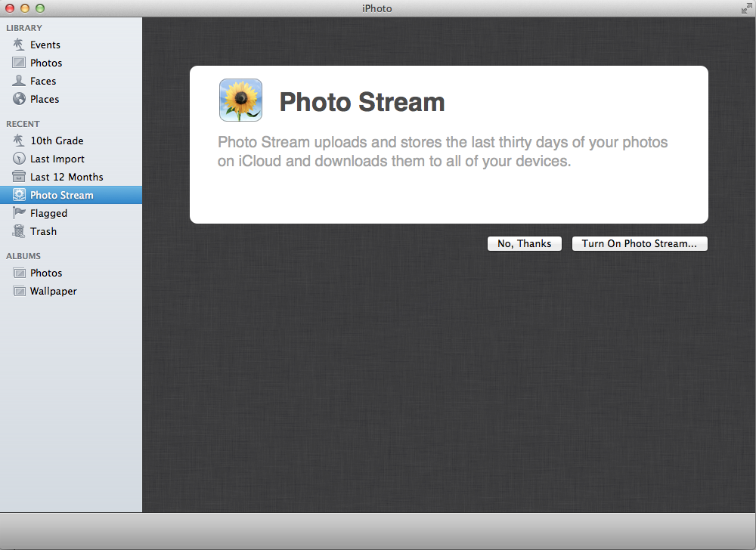Show the Flagged label
The width and height of the screenshot is (756, 550).
point(48,213)
